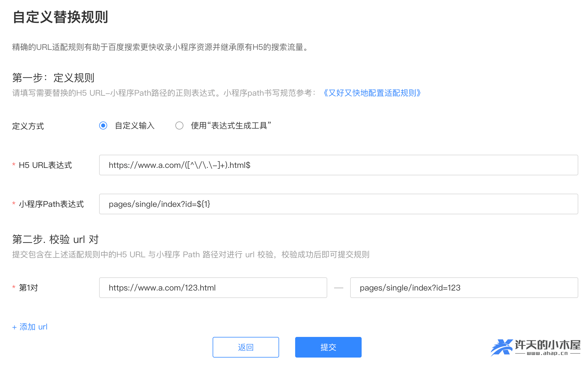This screenshot has height=365, width=588.
Task: Click the 第1对 label
Action: point(28,288)
